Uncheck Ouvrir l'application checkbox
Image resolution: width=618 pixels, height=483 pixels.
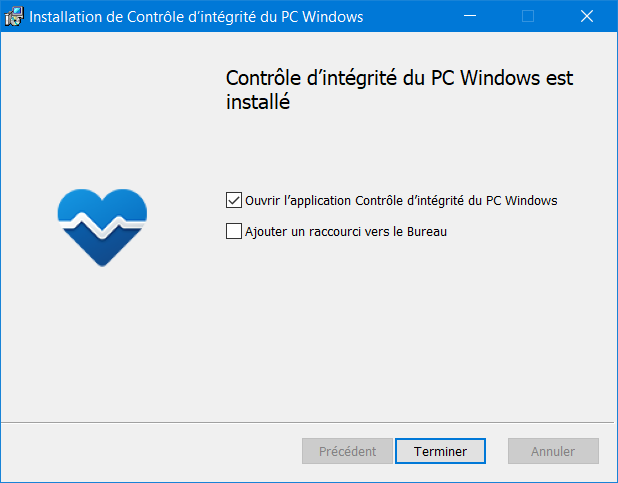coord(234,200)
